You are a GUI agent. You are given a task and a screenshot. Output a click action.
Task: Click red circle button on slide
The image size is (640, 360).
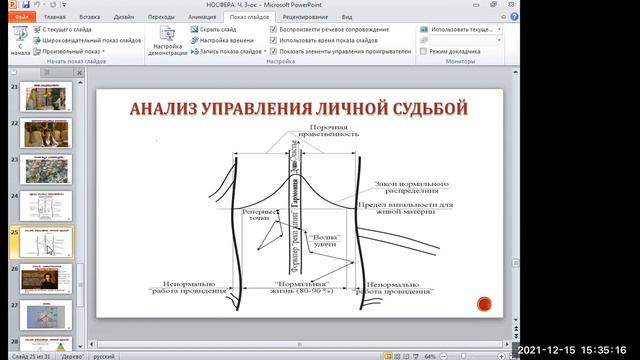pos(484,304)
